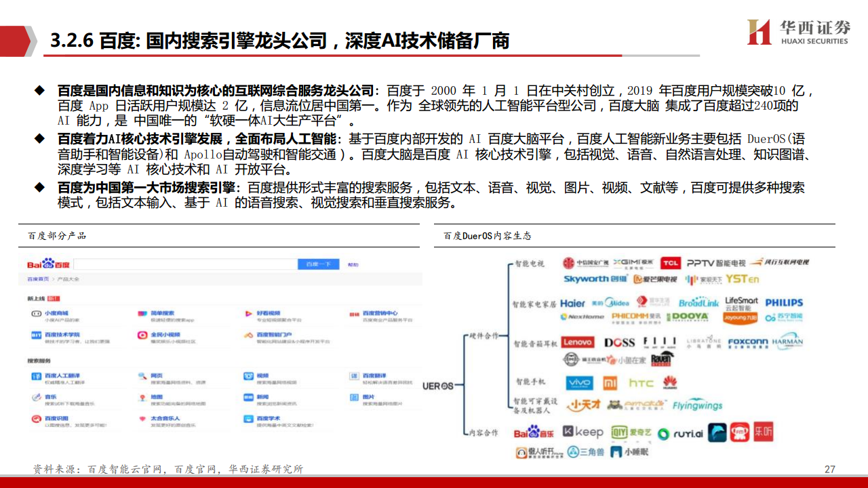Click the 资料来源 footer source line
The width and height of the screenshot is (868, 488).
pyautogui.click(x=168, y=469)
